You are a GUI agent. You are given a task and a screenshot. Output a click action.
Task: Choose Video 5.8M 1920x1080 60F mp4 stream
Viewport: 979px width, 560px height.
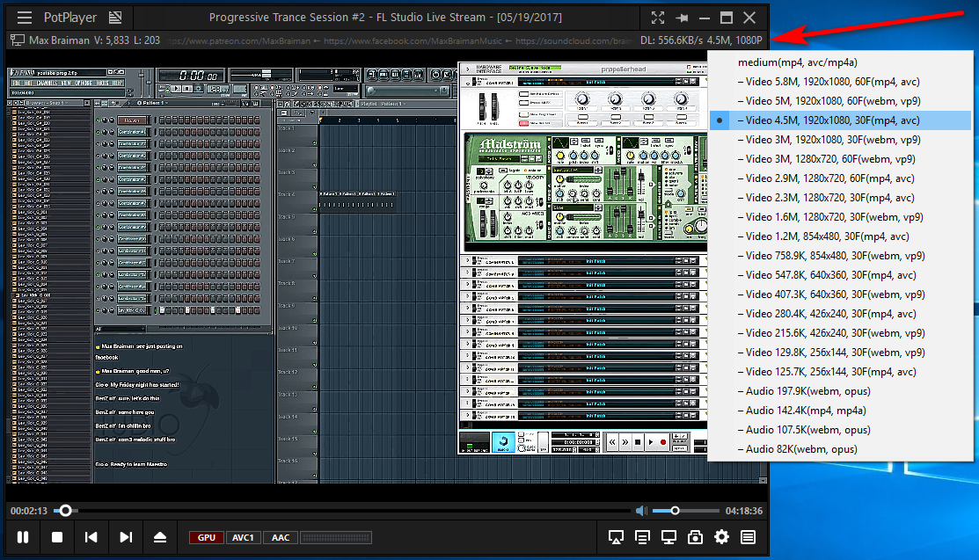[x=840, y=82]
